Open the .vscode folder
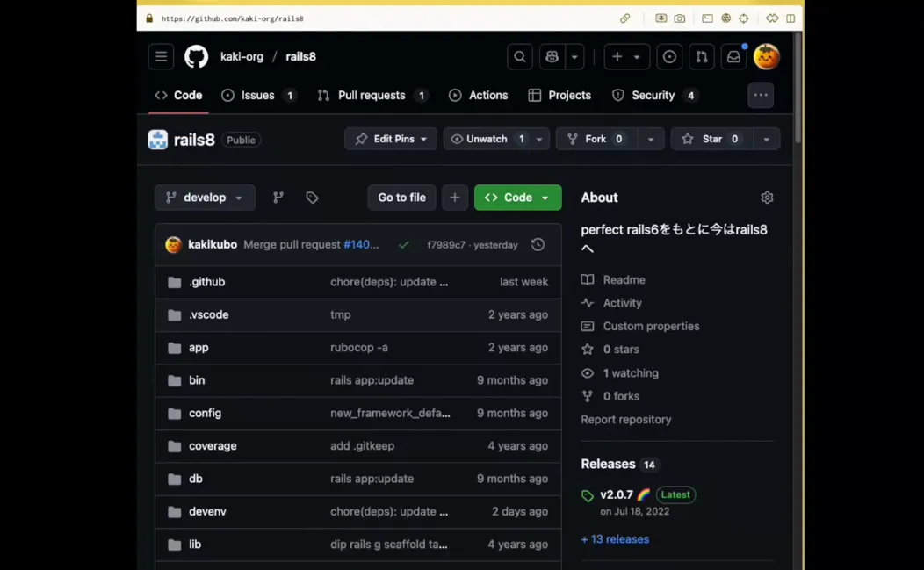Viewport: 924px width, 570px height. tap(209, 314)
